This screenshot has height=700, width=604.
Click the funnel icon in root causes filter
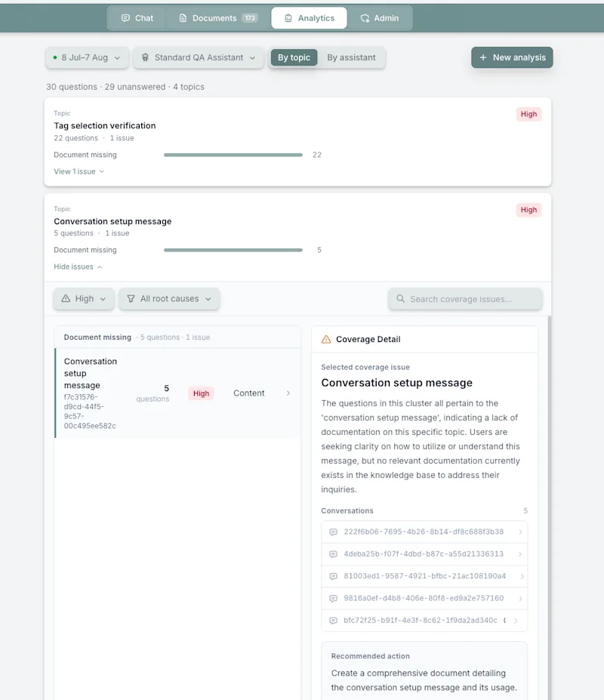pyautogui.click(x=131, y=299)
